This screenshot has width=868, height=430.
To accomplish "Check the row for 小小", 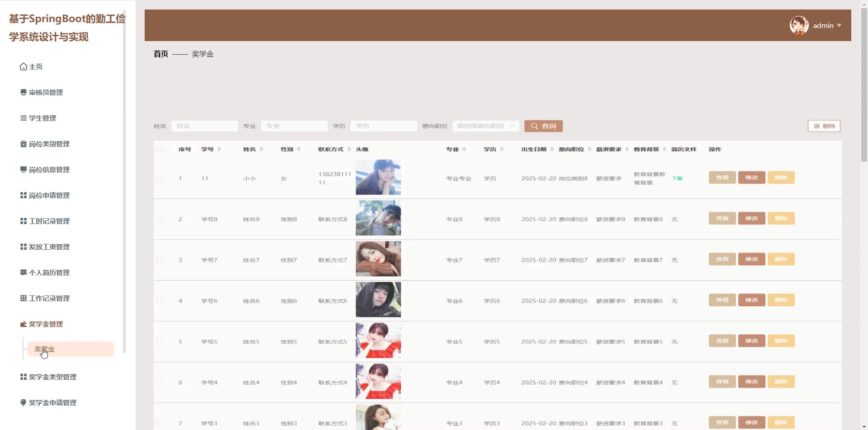I will (x=159, y=178).
